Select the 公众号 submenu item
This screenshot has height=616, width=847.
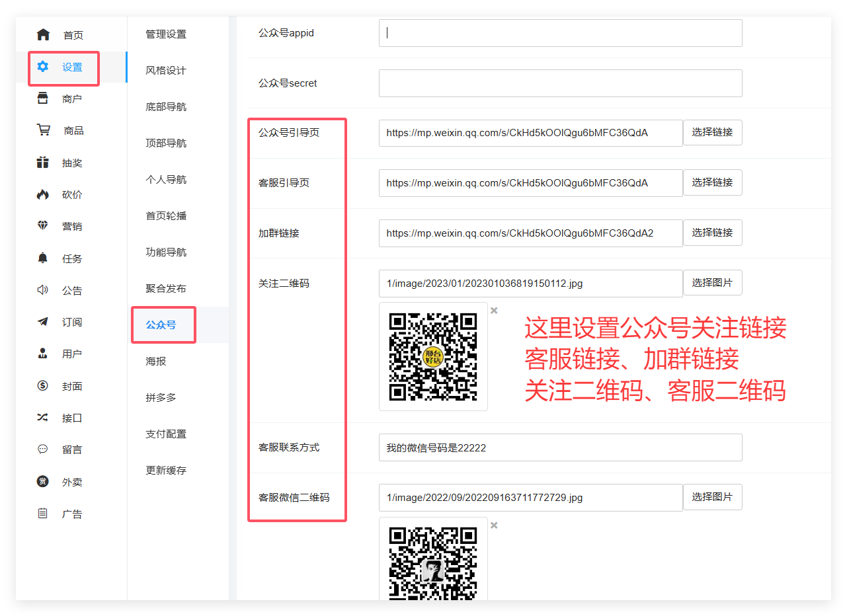click(x=161, y=325)
